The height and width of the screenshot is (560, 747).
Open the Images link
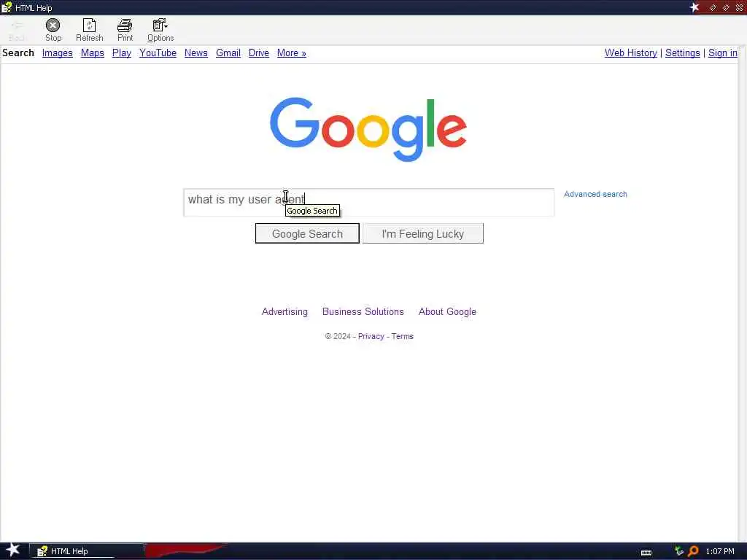pos(57,52)
